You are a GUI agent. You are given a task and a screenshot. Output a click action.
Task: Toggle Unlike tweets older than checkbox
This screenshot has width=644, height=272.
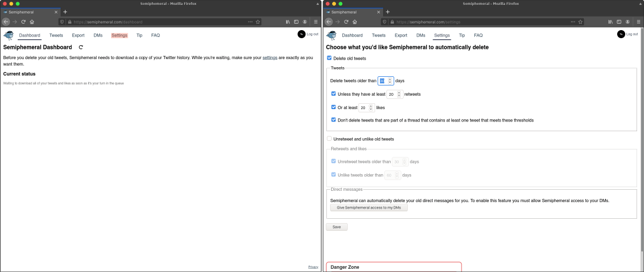334,175
